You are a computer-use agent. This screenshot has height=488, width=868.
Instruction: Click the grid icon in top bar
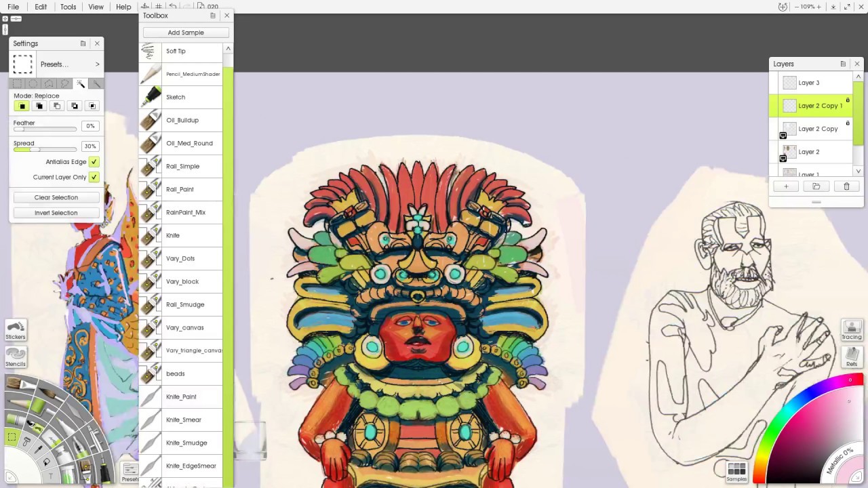pyautogui.click(x=159, y=7)
